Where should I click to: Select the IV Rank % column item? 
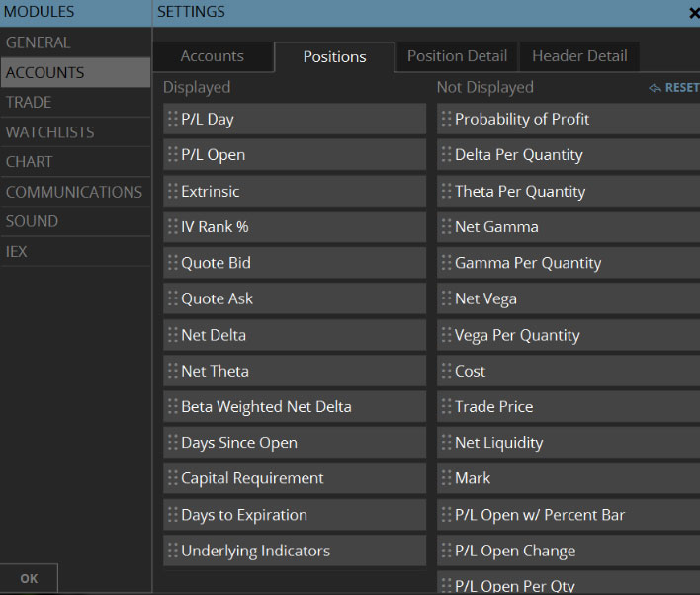click(295, 227)
